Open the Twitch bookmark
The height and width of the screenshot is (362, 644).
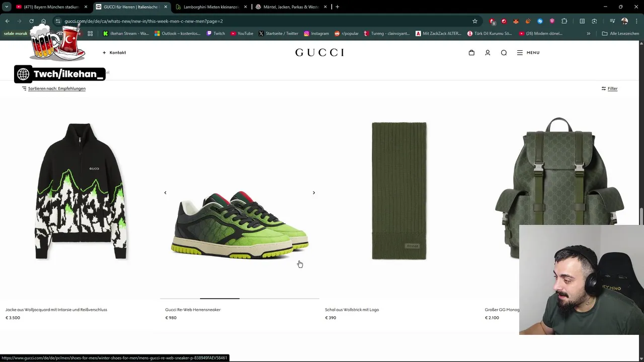[216, 34]
